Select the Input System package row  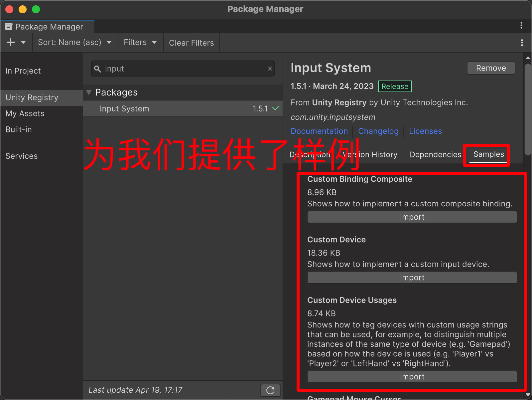(183, 109)
